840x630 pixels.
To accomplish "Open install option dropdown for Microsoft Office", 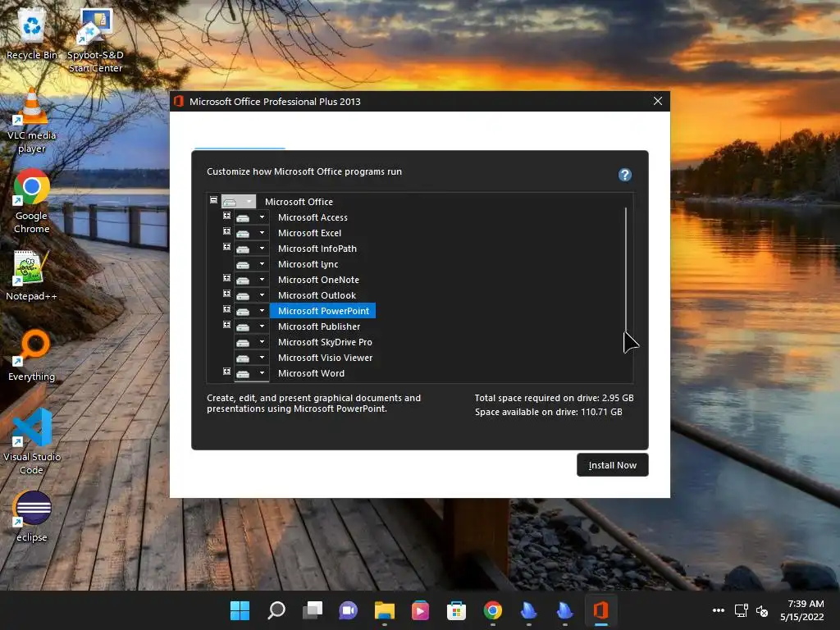I will 239,202.
